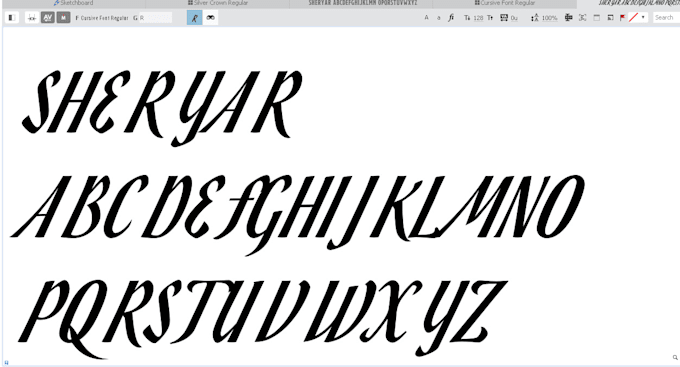Click the tracking value 0u field
Image resolution: width=680 pixels, height=367 pixels.
[514, 18]
